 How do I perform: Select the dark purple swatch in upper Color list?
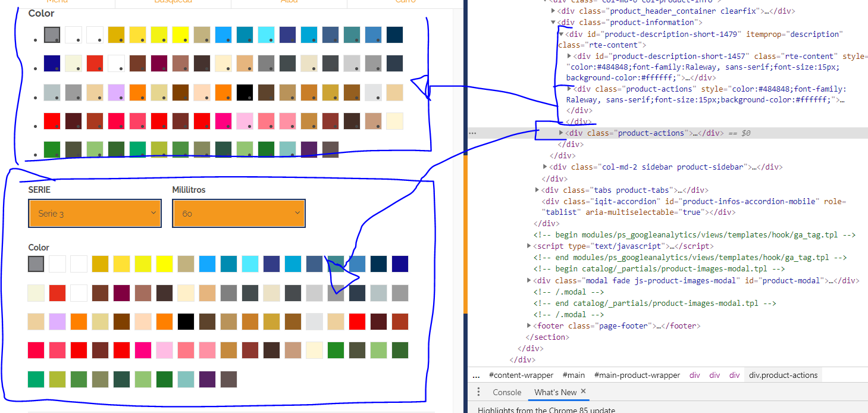[x=309, y=149]
